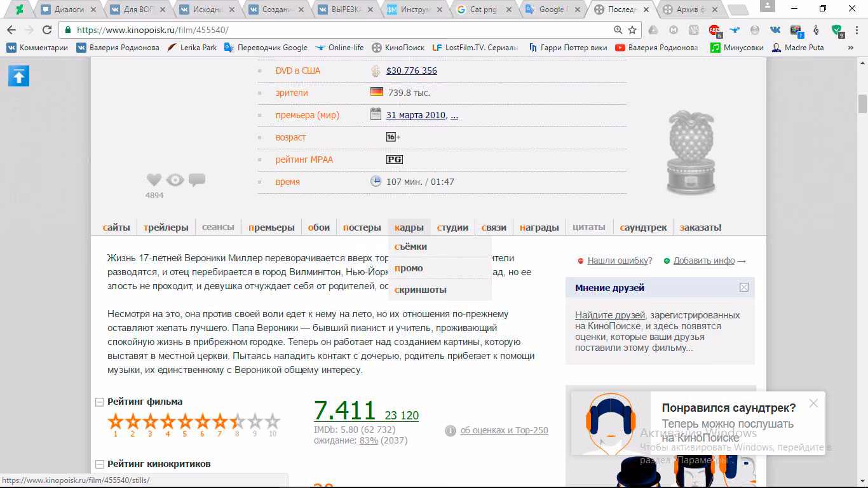Open the 'Переводчик Google' bookmark
The image size is (868, 488).
(x=266, y=48)
